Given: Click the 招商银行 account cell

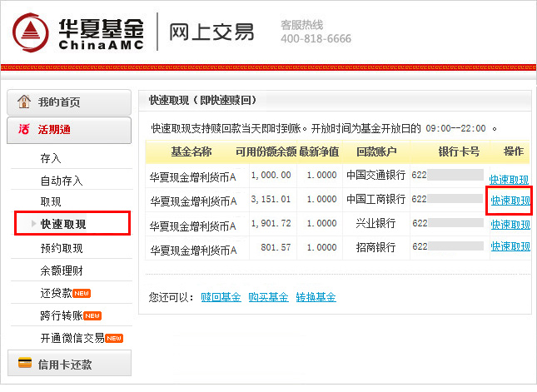Looking at the screenshot, I should point(375,247).
